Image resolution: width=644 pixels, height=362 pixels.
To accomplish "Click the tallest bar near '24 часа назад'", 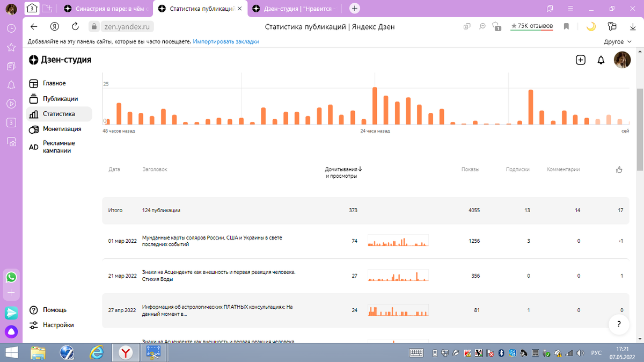I will 375,106.
